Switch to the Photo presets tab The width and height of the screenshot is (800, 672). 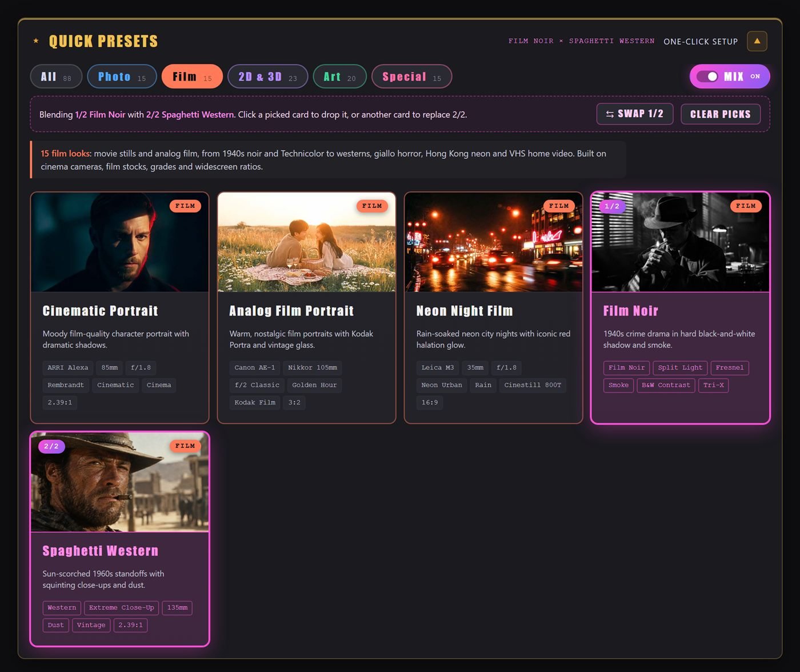[122, 77]
